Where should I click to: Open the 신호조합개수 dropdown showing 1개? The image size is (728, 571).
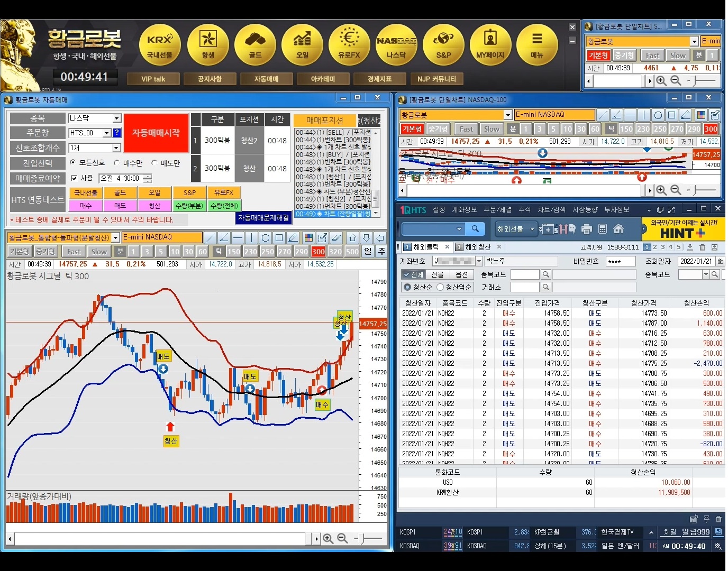[117, 148]
